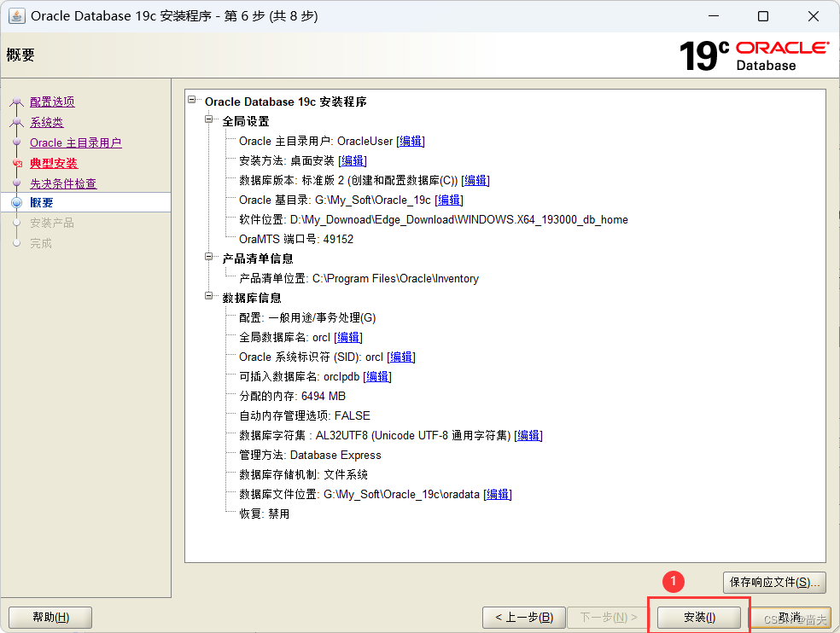Image resolution: width=840 pixels, height=633 pixels.
Task: Edit the Oracle 基目录 path
Action: pos(449,200)
